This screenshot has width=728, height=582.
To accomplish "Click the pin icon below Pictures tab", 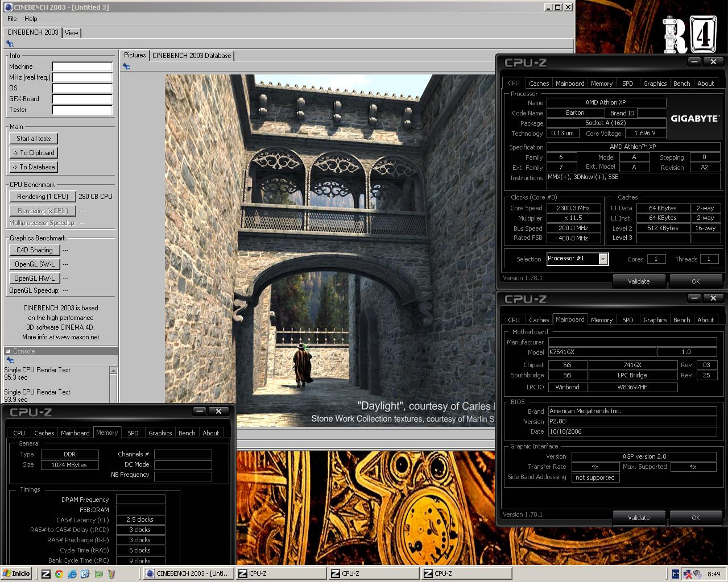I will coord(126,66).
